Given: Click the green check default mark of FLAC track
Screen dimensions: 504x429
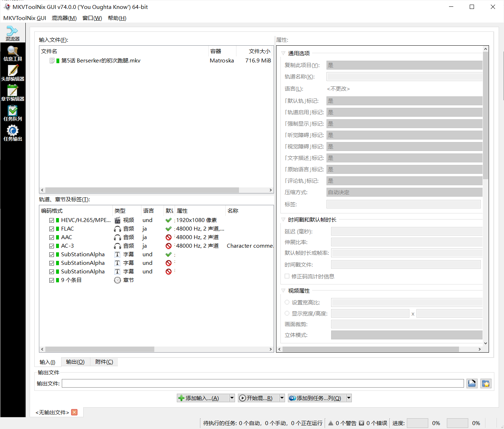Looking at the screenshot, I should (x=169, y=229).
